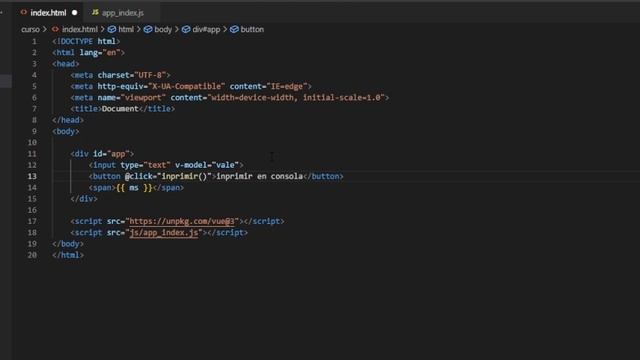
Task: Click the symbol icon before div#app breadcrumb
Action: click(186, 29)
